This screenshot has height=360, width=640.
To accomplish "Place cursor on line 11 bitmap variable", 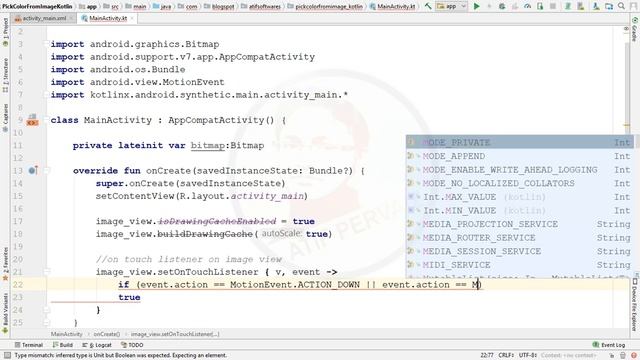I will [x=207, y=145].
